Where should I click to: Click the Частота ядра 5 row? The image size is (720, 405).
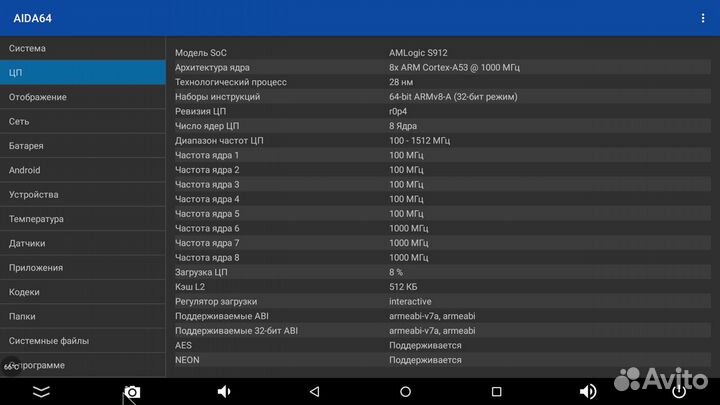point(442,214)
